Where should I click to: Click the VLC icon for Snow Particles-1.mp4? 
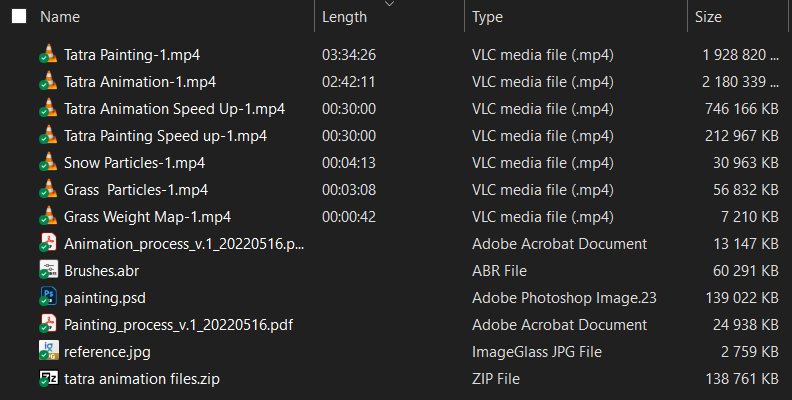(x=48, y=163)
